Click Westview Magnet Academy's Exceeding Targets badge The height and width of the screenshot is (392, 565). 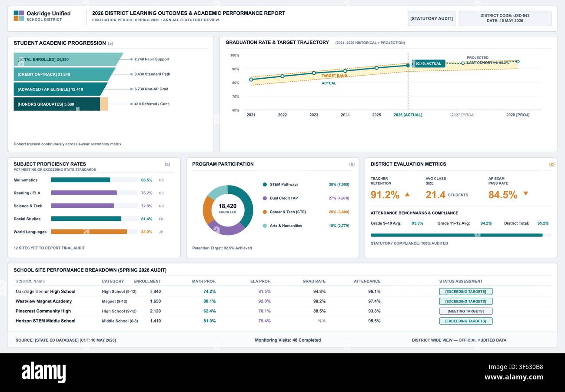(x=465, y=301)
